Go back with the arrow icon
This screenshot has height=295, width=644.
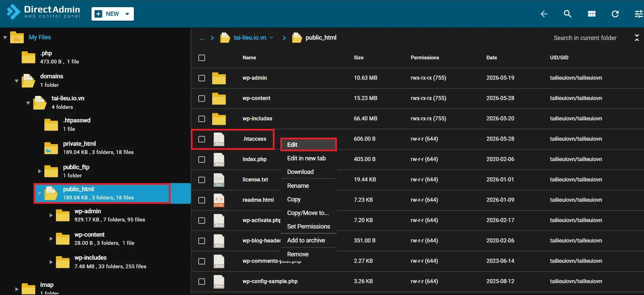(x=544, y=14)
